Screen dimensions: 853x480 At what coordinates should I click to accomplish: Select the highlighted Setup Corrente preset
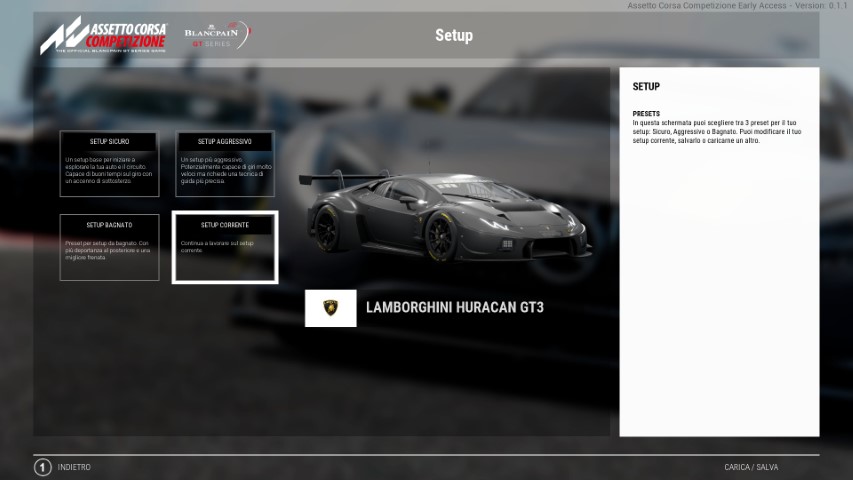tap(225, 247)
